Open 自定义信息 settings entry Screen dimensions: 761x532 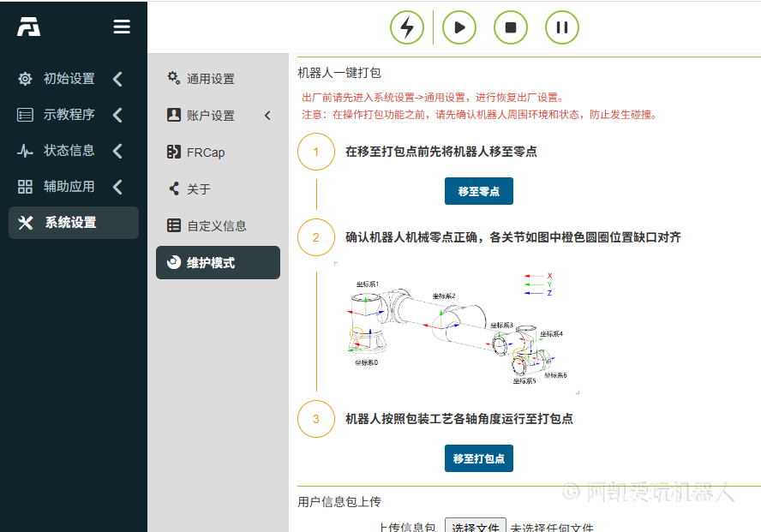[216, 226]
